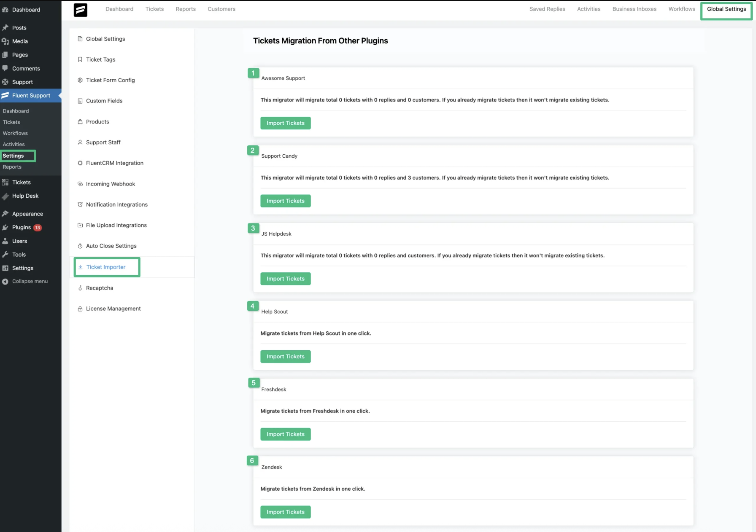Open the Global Settings top tab
This screenshot has height=532, width=756.
tap(726, 9)
